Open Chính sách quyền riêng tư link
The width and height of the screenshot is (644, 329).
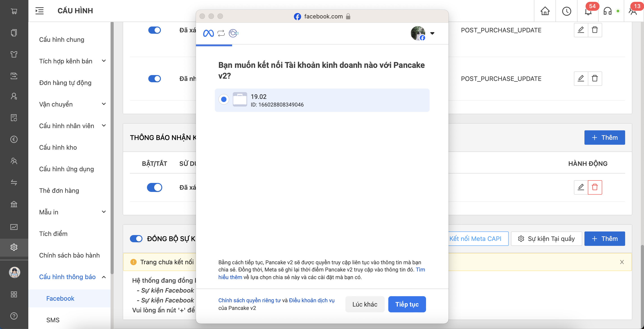(249, 300)
